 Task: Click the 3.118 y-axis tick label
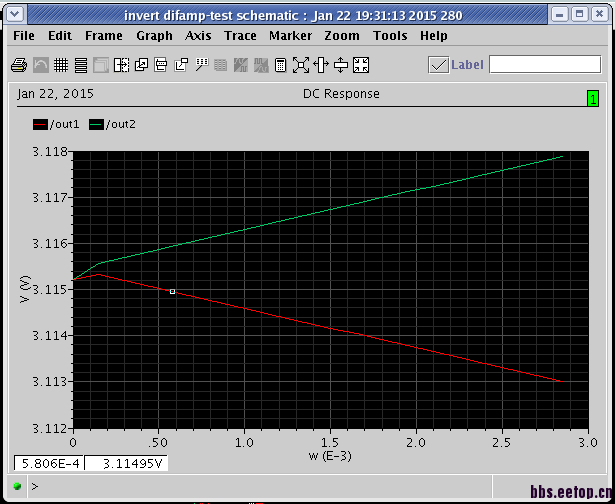tap(49, 151)
